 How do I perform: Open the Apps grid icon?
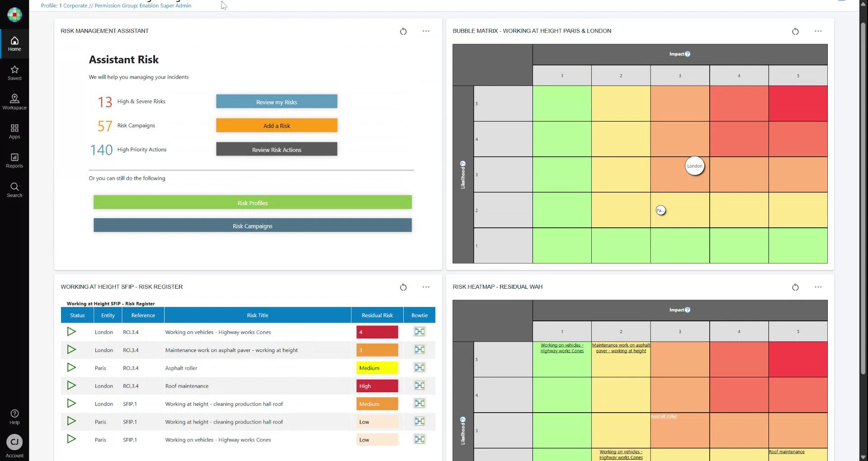point(14,131)
